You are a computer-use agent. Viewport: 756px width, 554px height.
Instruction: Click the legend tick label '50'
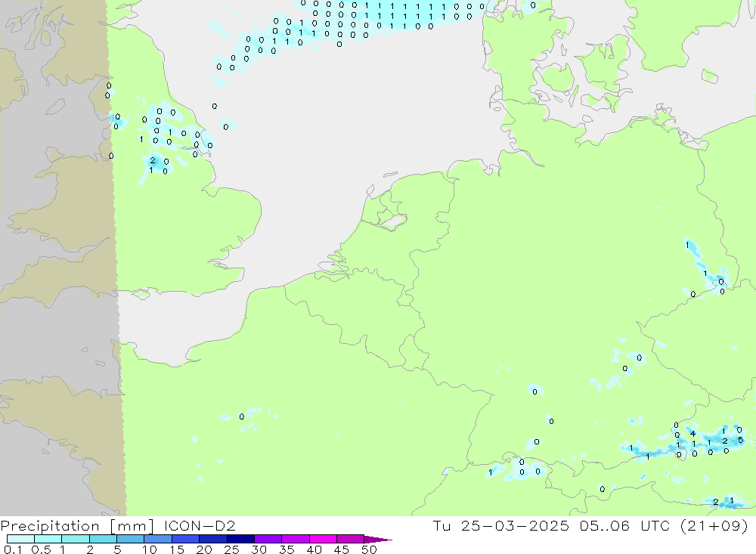369,549
